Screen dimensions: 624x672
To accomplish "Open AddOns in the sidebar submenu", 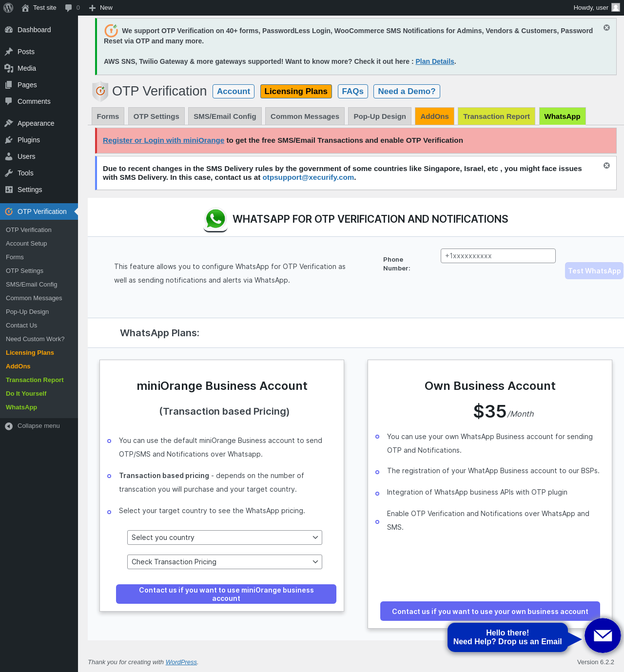I will (18, 366).
